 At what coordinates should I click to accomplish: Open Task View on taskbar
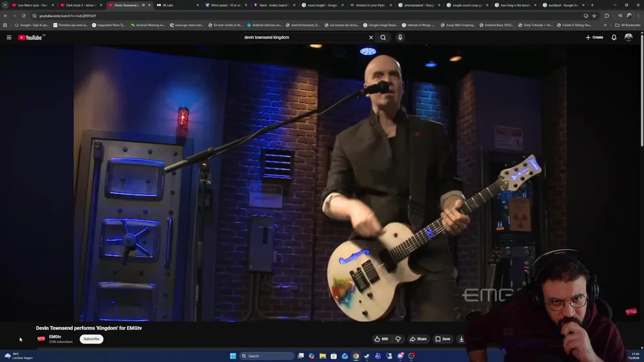pyautogui.click(x=300, y=356)
